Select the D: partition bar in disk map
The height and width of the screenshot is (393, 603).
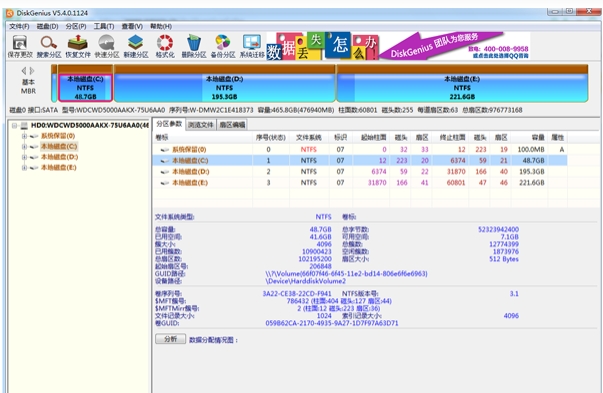[x=225, y=88]
